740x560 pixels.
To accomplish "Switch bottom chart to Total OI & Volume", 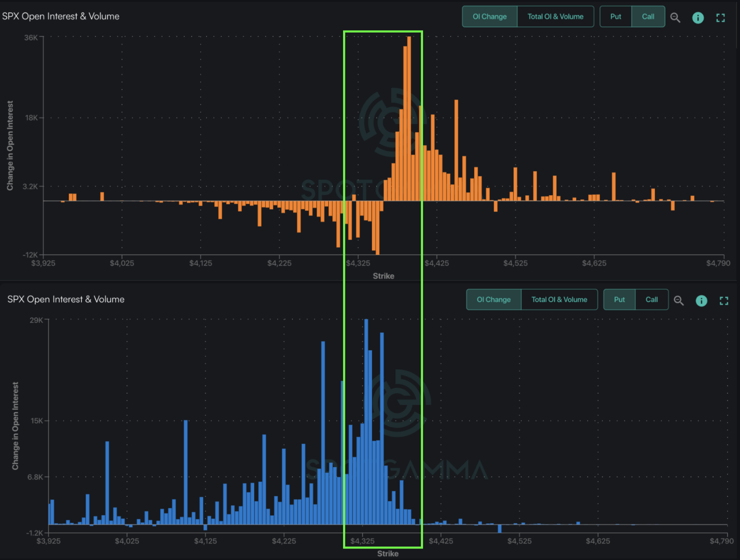I will click(x=559, y=300).
